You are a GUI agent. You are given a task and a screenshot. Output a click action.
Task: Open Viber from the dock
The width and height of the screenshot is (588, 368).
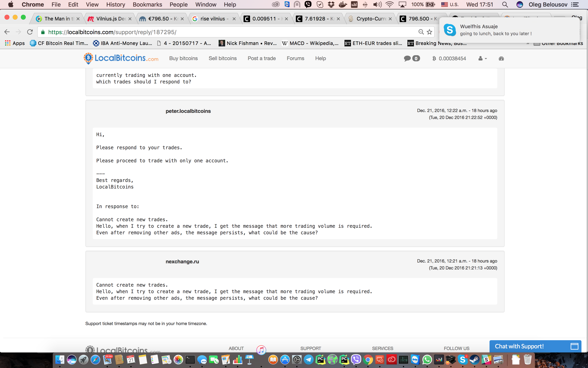click(356, 359)
